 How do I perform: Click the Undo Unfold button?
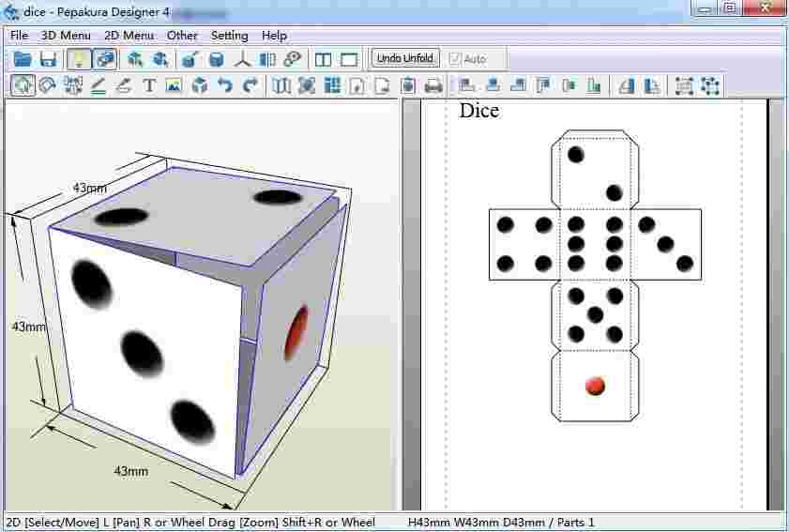405,58
